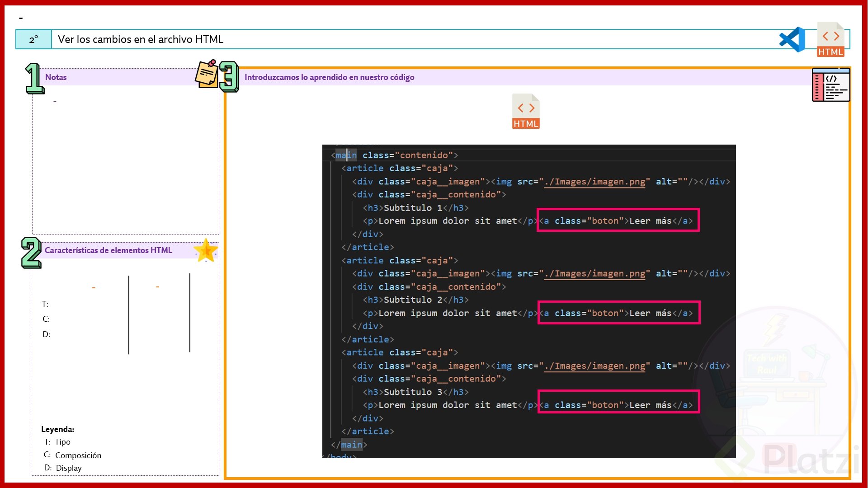
Task: Click 'Leer más' link code under Subtitulo 2
Action: [619, 313]
